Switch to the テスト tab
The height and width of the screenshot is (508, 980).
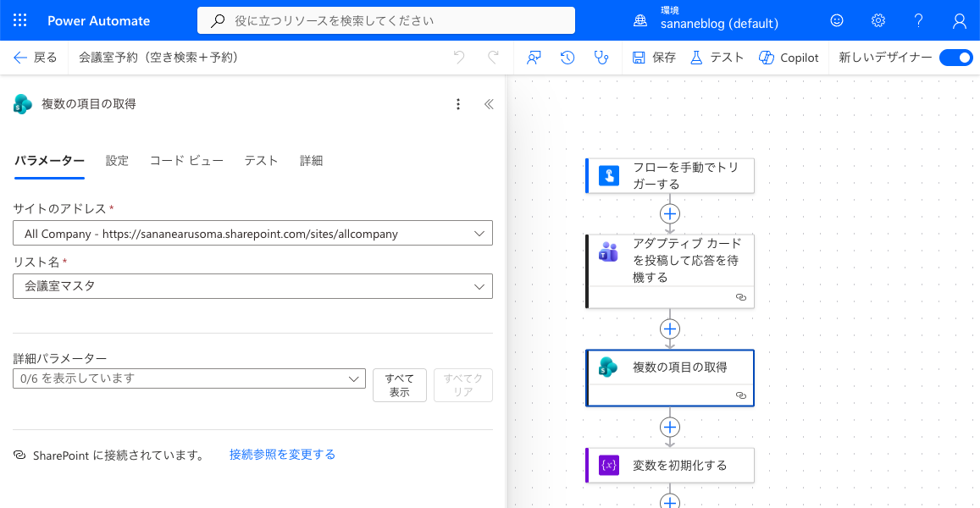click(261, 161)
